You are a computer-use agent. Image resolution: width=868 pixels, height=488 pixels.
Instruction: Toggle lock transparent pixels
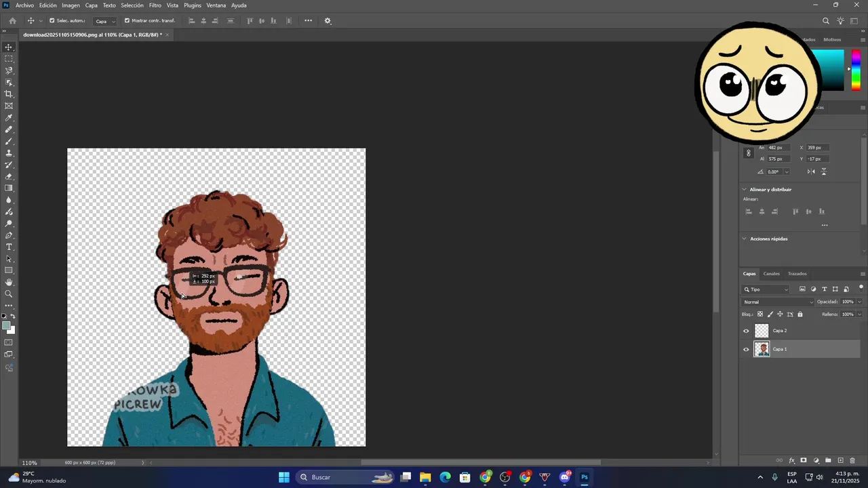pos(760,314)
